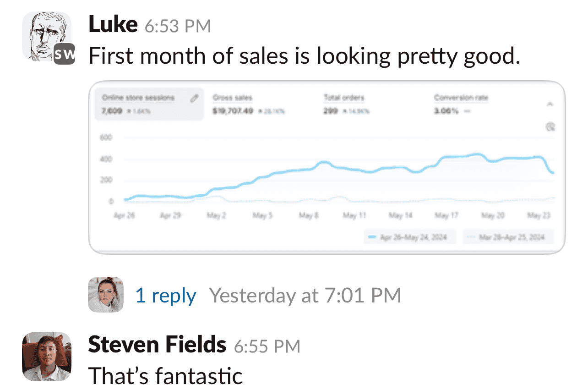Click the 6:55 PM message timestamp
This screenshot has height=390, width=588.
point(267,346)
